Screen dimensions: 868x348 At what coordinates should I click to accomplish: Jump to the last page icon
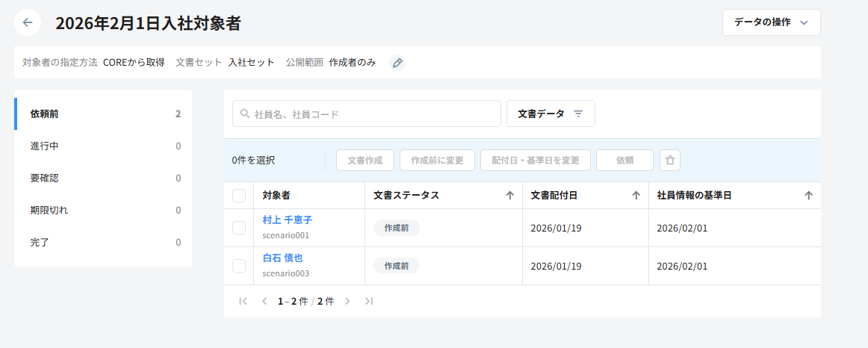(x=368, y=301)
